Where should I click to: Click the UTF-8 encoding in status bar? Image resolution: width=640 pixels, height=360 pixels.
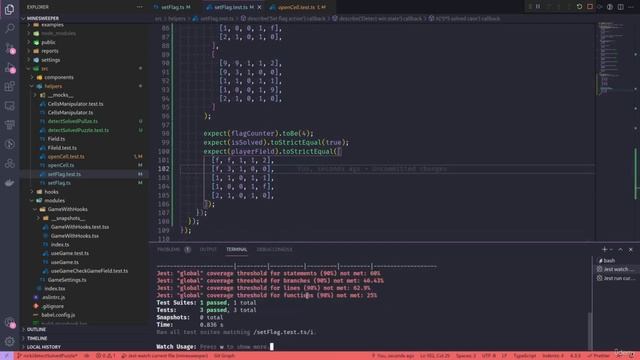[488, 356]
